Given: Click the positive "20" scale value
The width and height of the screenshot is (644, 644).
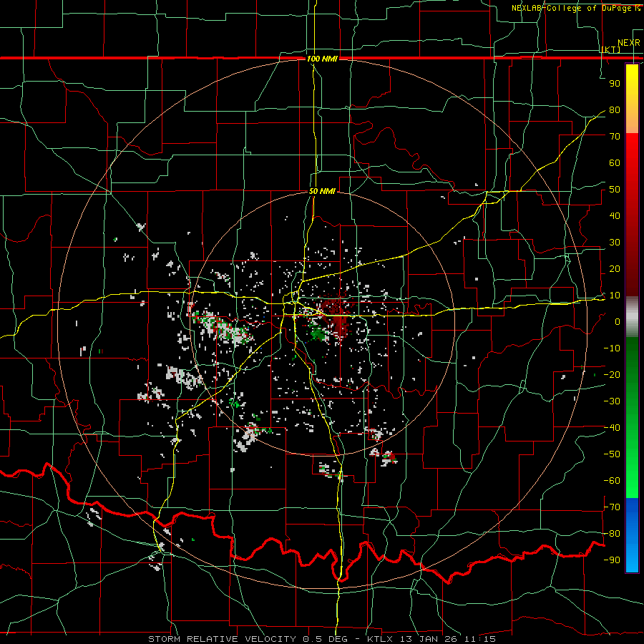Looking at the screenshot, I should coord(615,269).
